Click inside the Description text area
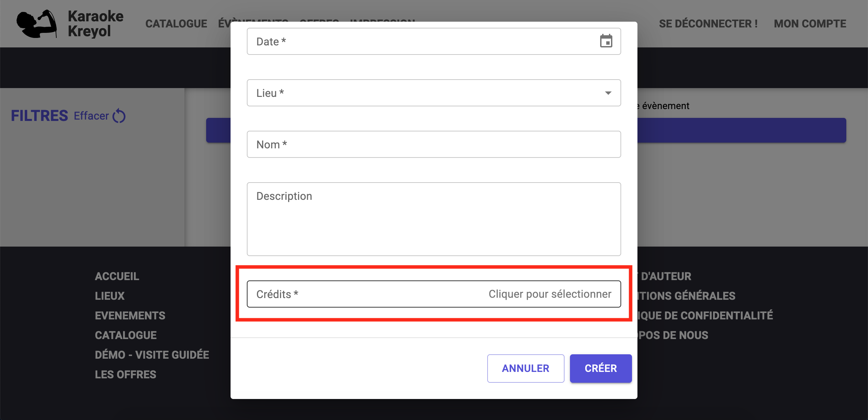The image size is (868, 420). click(x=434, y=219)
